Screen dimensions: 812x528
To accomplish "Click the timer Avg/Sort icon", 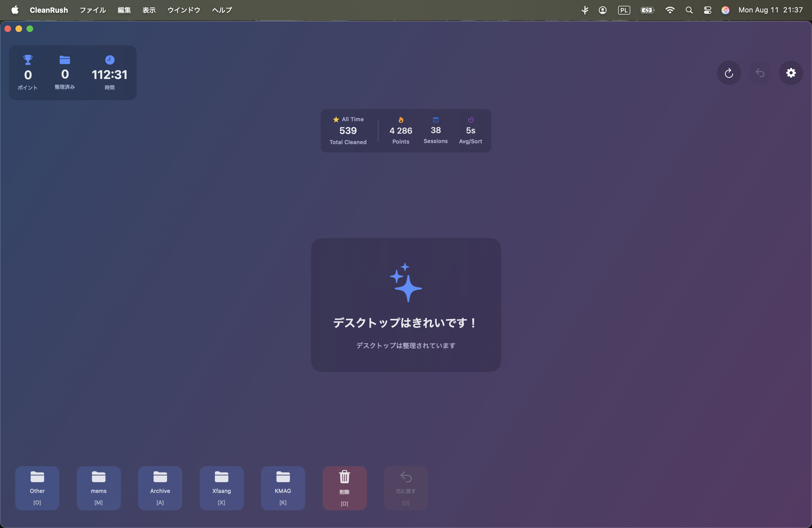I will [x=471, y=120].
